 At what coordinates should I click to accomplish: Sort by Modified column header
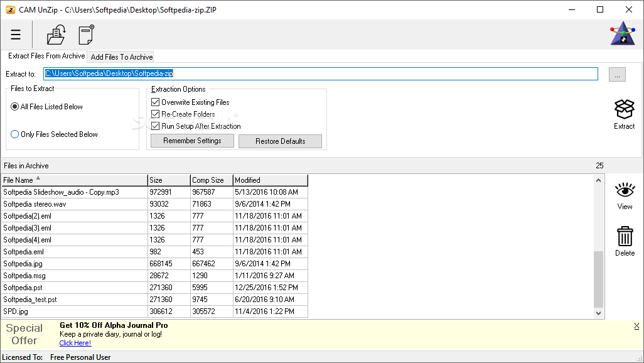271,180
